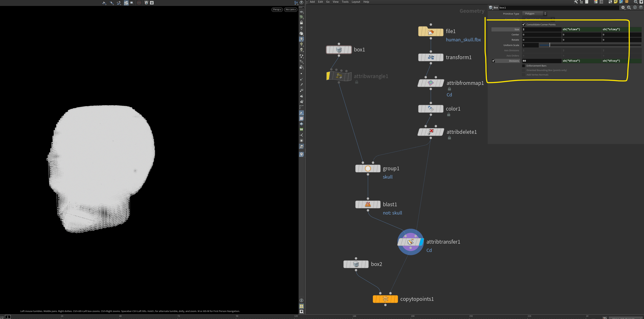
Task: Open the Persp viewport dropdown
Action: click(277, 10)
